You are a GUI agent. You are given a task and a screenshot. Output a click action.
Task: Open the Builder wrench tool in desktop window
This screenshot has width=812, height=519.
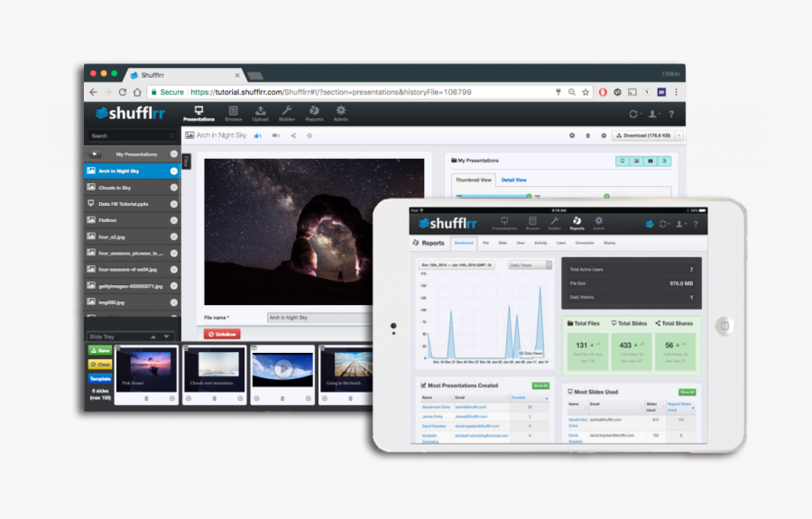[x=287, y=113]
